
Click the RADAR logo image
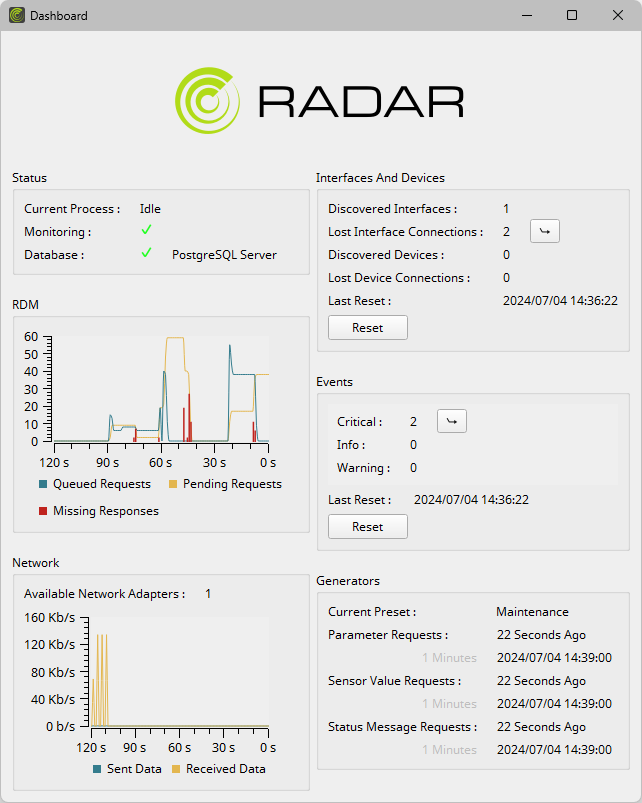point(319,101)
